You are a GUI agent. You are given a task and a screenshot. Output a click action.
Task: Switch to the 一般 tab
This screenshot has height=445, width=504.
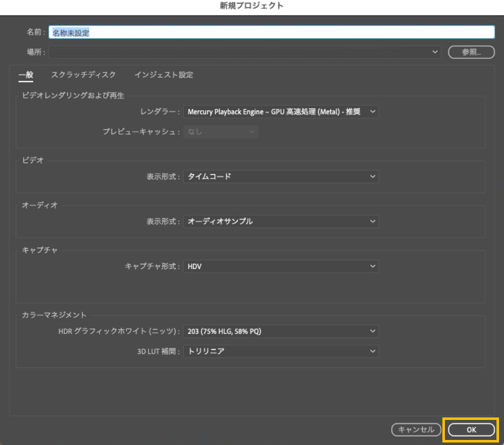coord(26,75)
